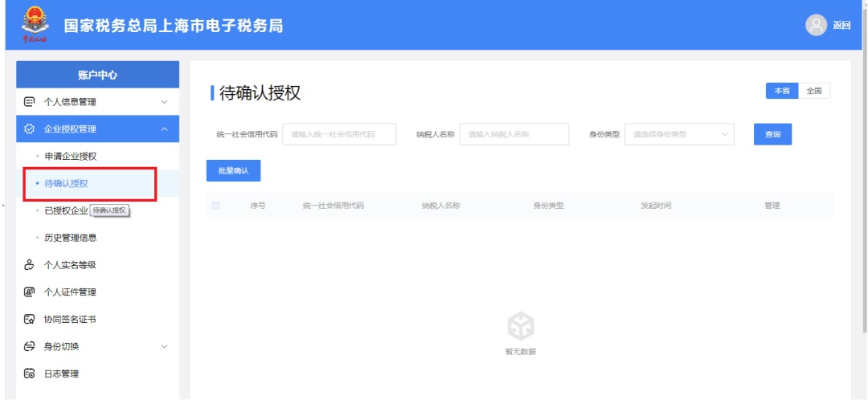Expand the 个人信息管理 chevron
Image resolution: width=868 pixels, height=400 pixels.
165,102
